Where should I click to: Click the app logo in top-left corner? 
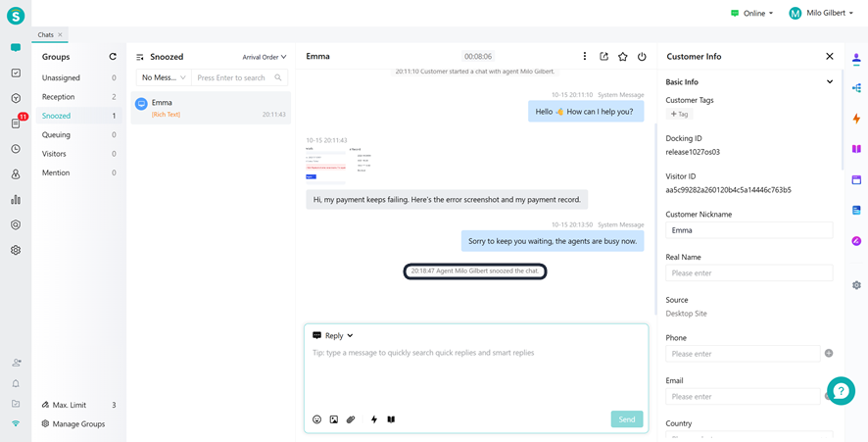(x=16, y=16)
